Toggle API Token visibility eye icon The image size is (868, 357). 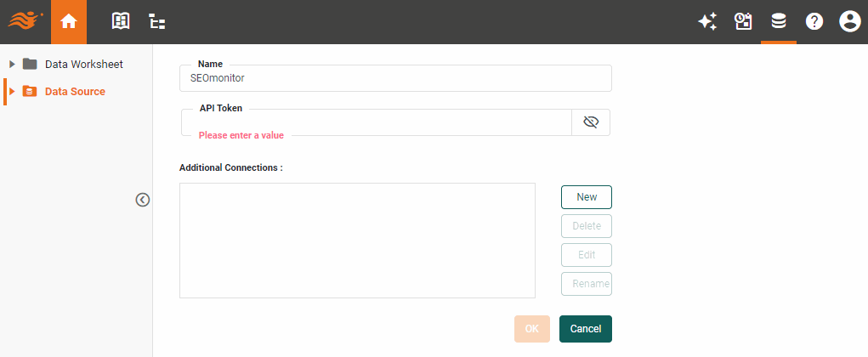[x=591, y=122]
